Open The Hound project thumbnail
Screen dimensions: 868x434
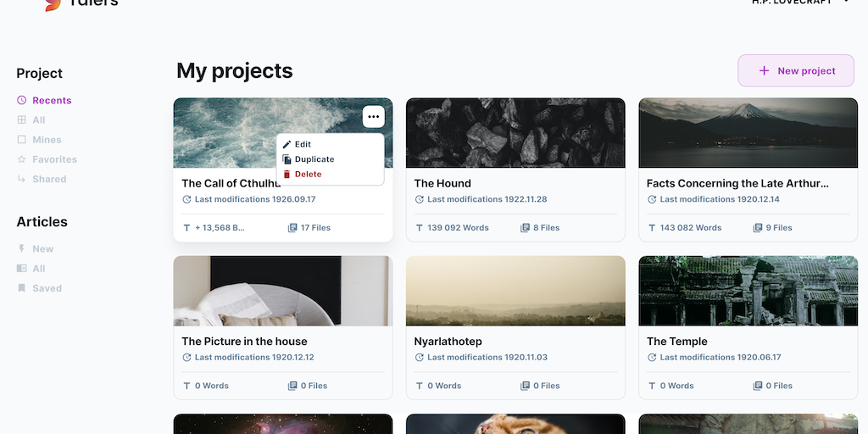[x=515, y=132]
